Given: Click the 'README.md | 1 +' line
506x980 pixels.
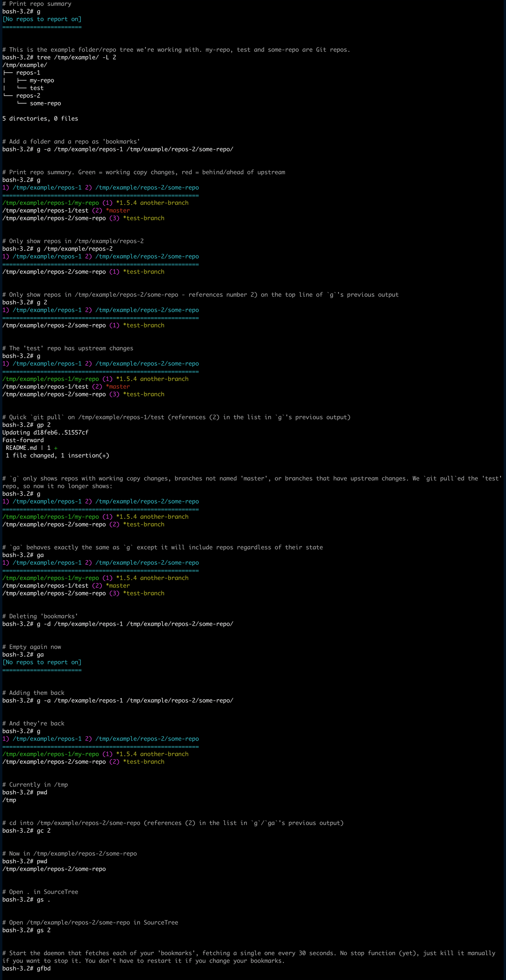Looking at the screenshot, I should 32,448.
